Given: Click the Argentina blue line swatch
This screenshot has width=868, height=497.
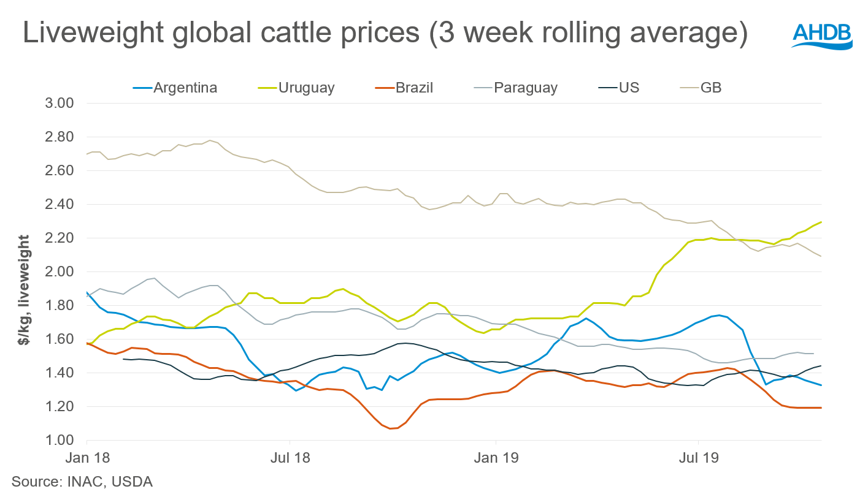Looking at the screenshot, I should 142,88.
